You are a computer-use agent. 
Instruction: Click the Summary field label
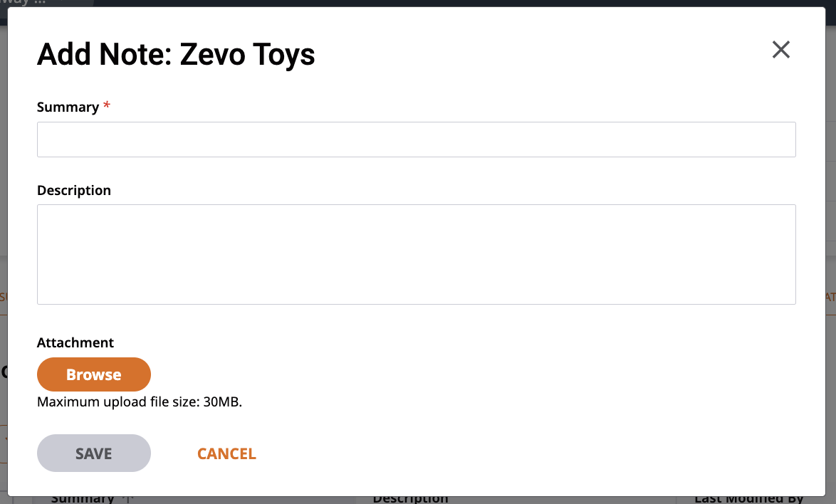pos(68,107)
